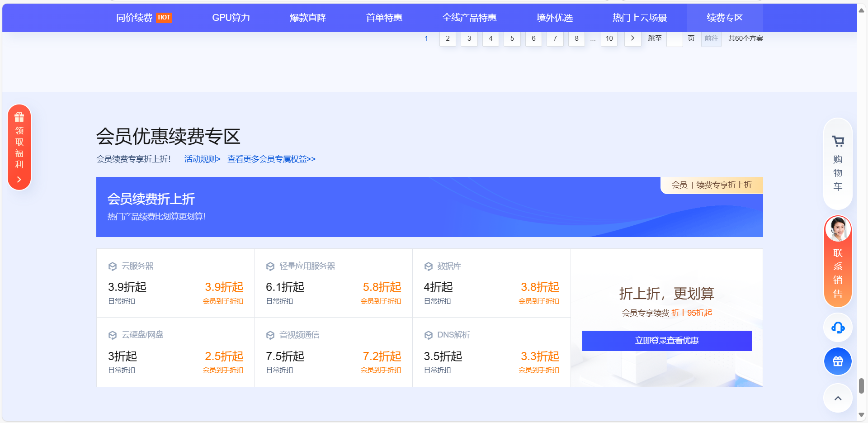Click the page jump input field

[x=675, y=39]
